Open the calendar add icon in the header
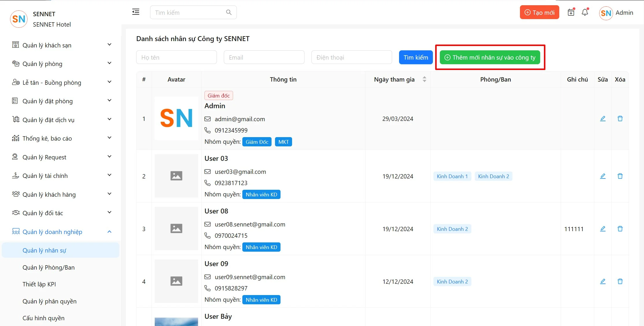 coord(571,12)
